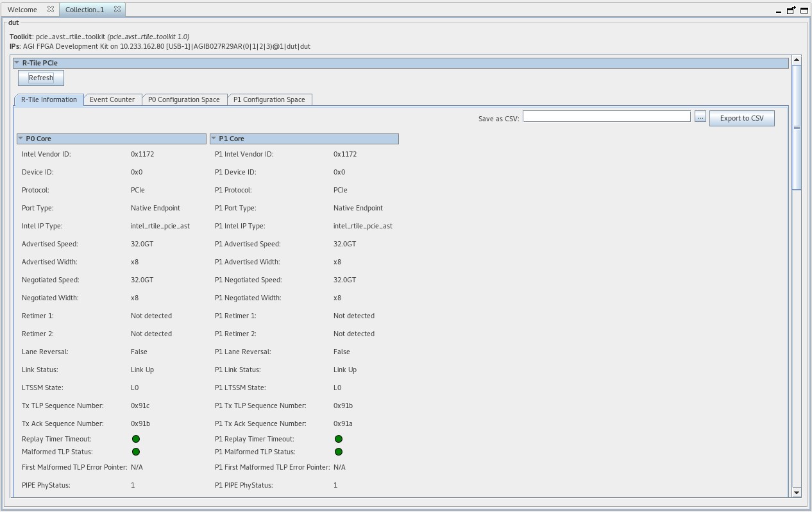Select the R-Tile Information tab
This screenshot has width=812, height=512.
pos(49,99)
